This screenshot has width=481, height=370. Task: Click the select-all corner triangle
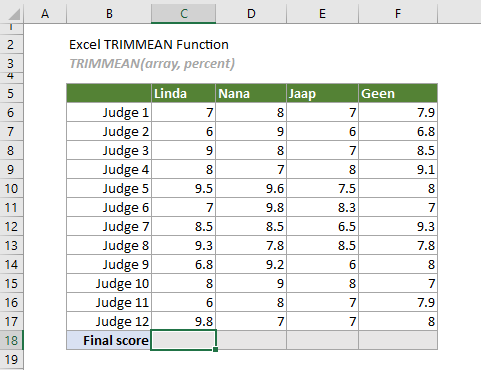[x=14, y=14]
